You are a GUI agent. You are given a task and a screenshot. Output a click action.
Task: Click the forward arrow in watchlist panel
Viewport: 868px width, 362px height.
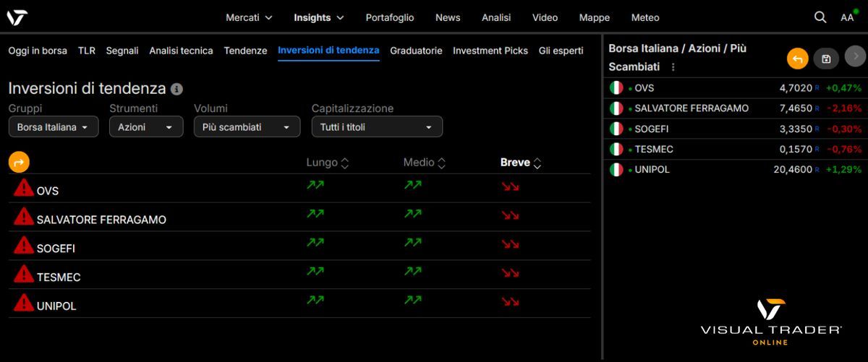point(854,56)
